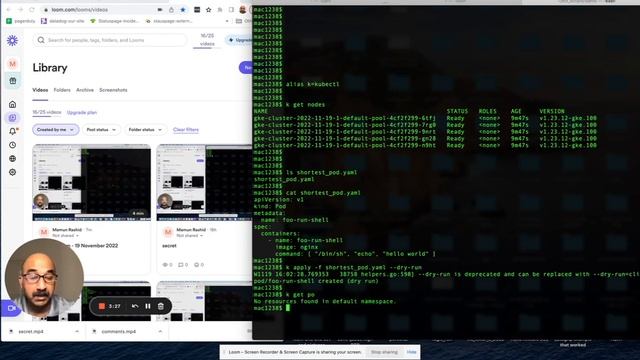Click the browser address bar URL
Screen dimensions: 640x360
pos(80,9)
